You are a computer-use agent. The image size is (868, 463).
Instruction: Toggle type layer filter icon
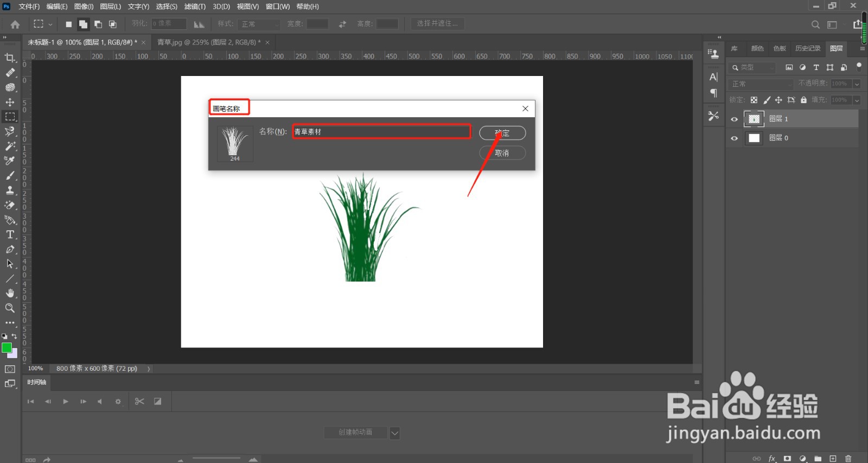(816, 67)
